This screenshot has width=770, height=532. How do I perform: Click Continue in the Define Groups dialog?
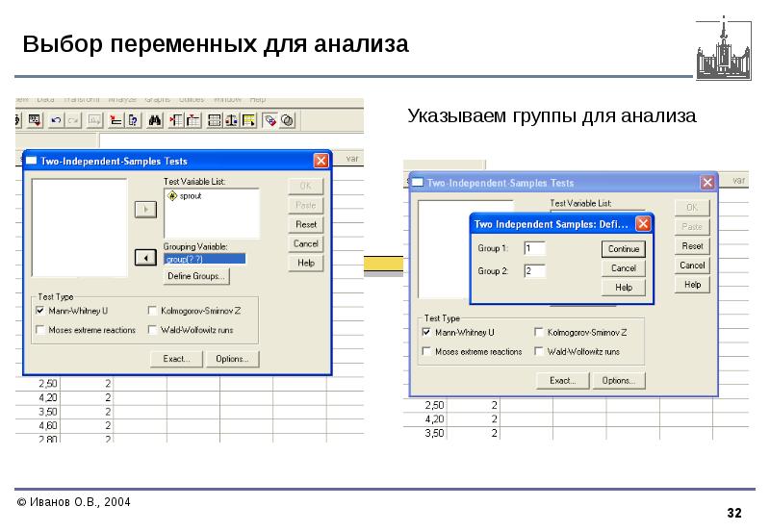pyautogui.click(x=624, y=248)
